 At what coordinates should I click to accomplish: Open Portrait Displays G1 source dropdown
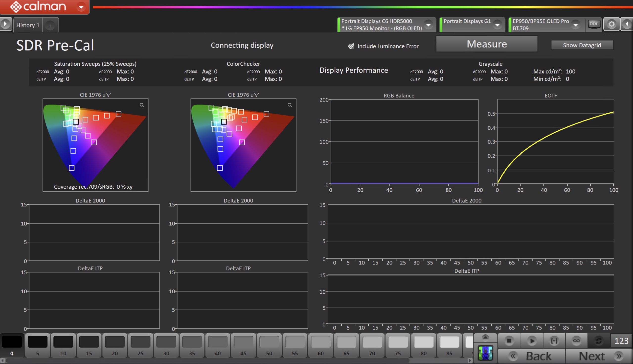[x=497, y=25]
